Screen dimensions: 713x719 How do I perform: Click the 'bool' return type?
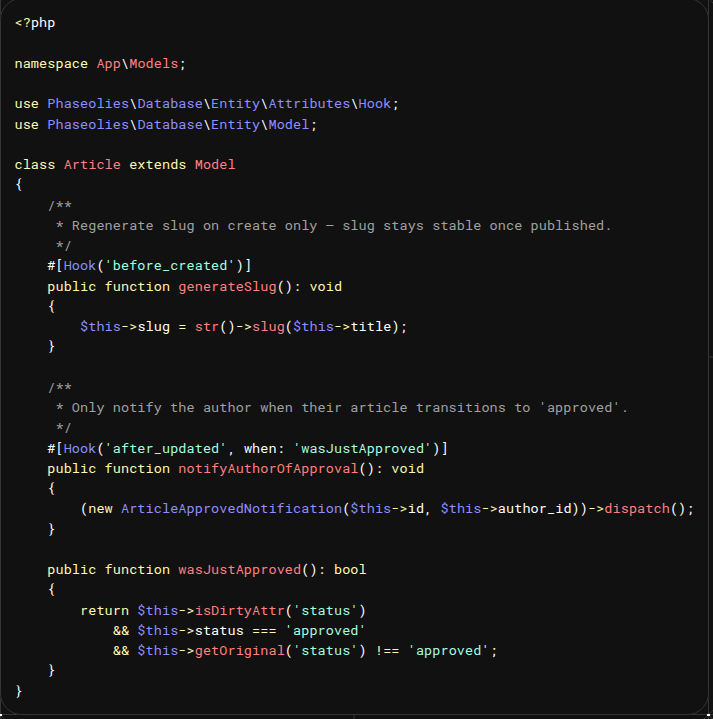(350, 570)
